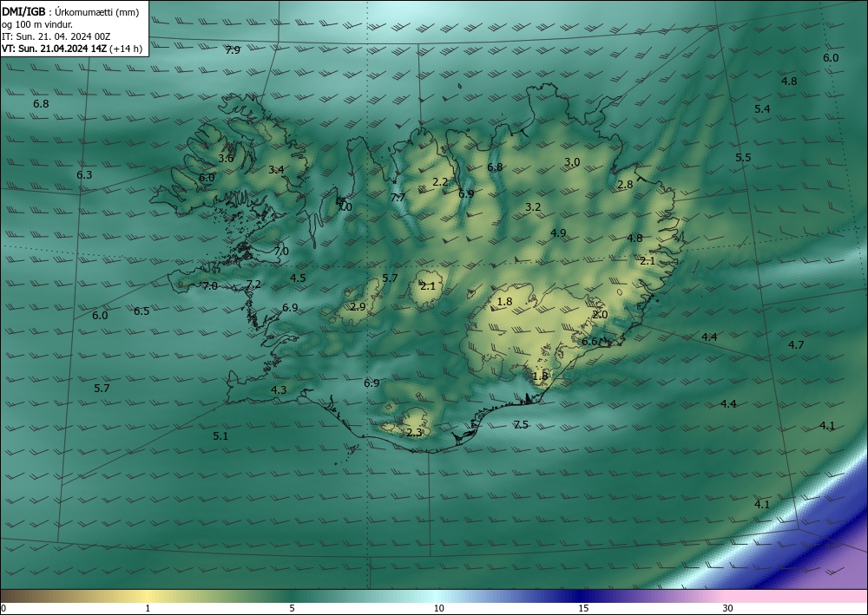Image resolution: width=868 pixels, height=615 pixels.
Task: Select the 5.1 value on the map
Action: 220,435
